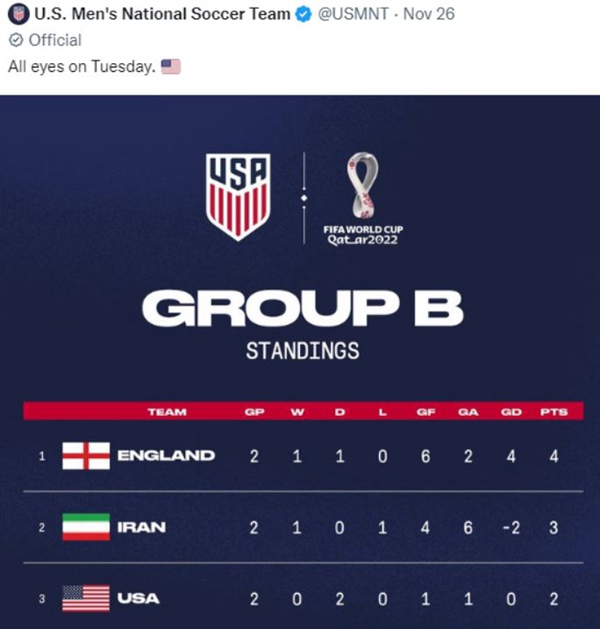Click the PTS column header

pyautogui.click(x=554, y=411)
